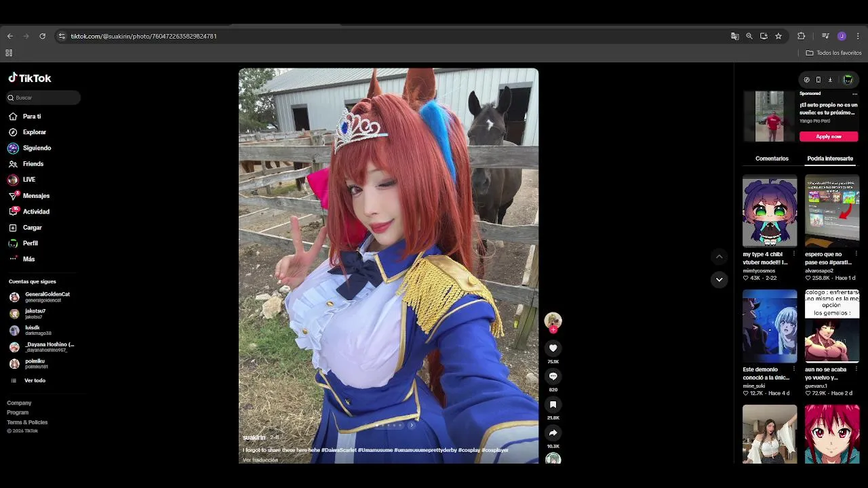Install app via address bar install icon
Screen dimensions: 868x488
(x=764, y=36)
